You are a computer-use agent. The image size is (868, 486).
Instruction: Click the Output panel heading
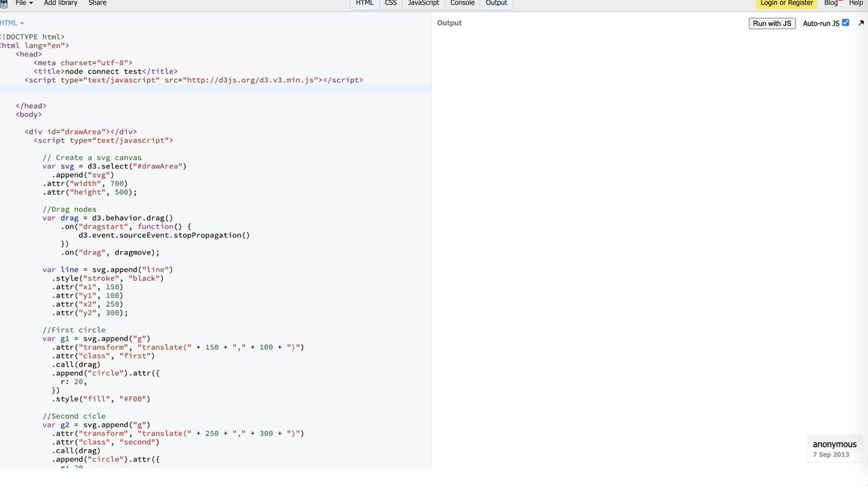pos(449,23)
